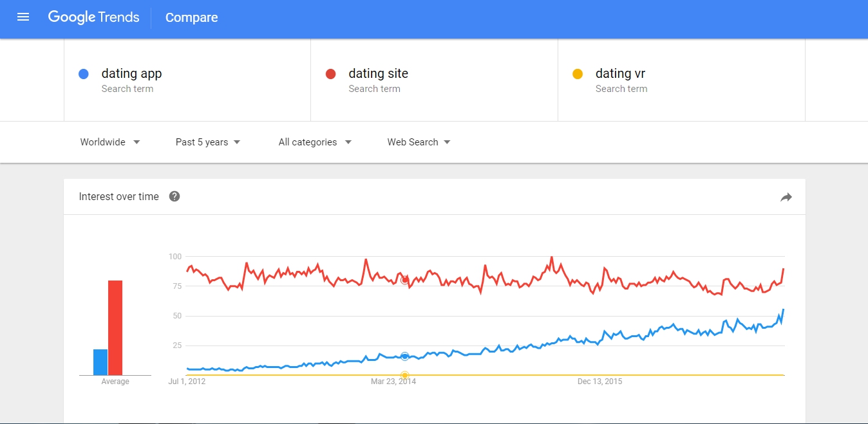Click the share arrow icon
Screen dimensions: 868x424
pyautogui.click(x=786, y=198)
